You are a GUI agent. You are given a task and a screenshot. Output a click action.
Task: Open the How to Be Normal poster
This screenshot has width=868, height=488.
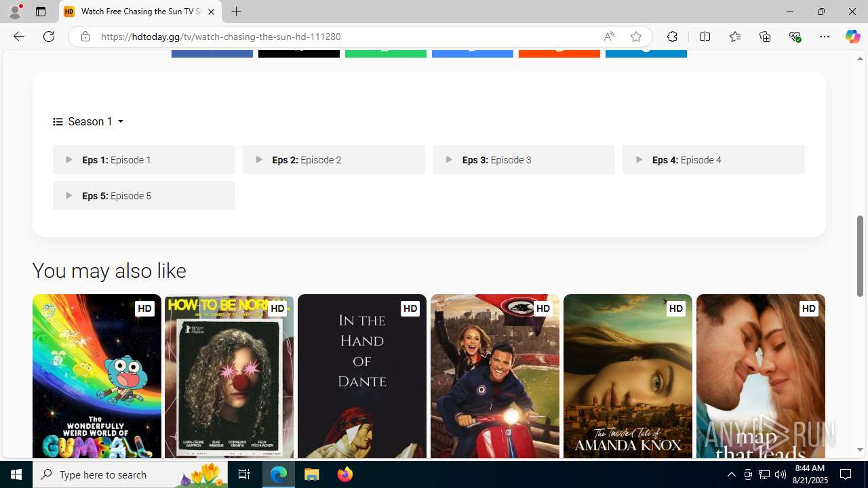[x=229, y=376]
